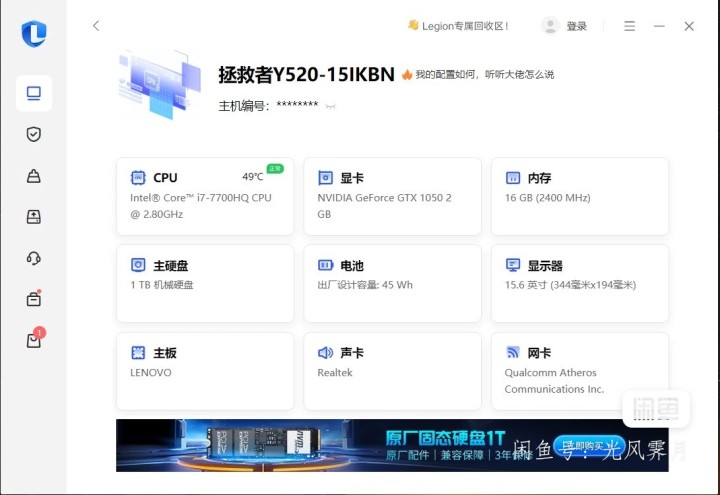Click the 主硬盘 disk icon

click(x=138, y=265)
